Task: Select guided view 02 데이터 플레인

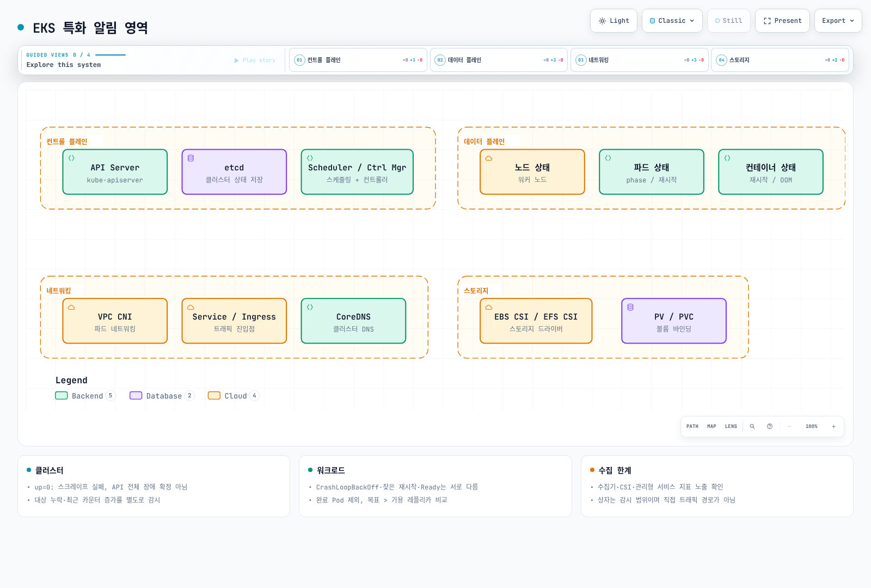Action: click(x=499, y=60)
